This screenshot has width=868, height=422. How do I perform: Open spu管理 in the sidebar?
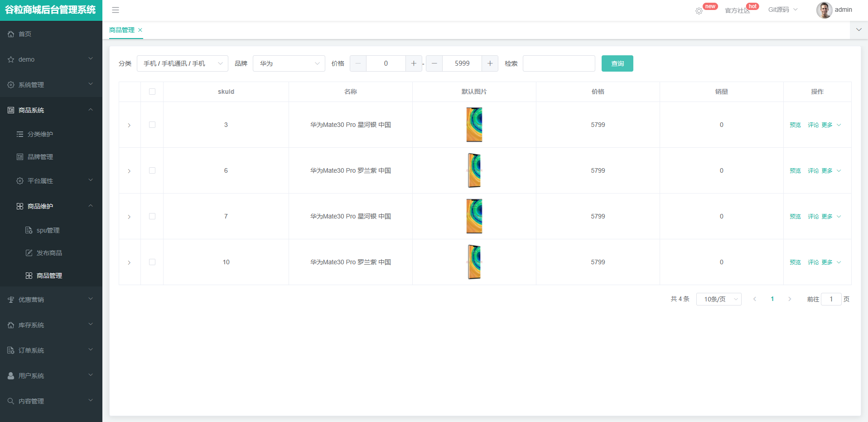48,230
